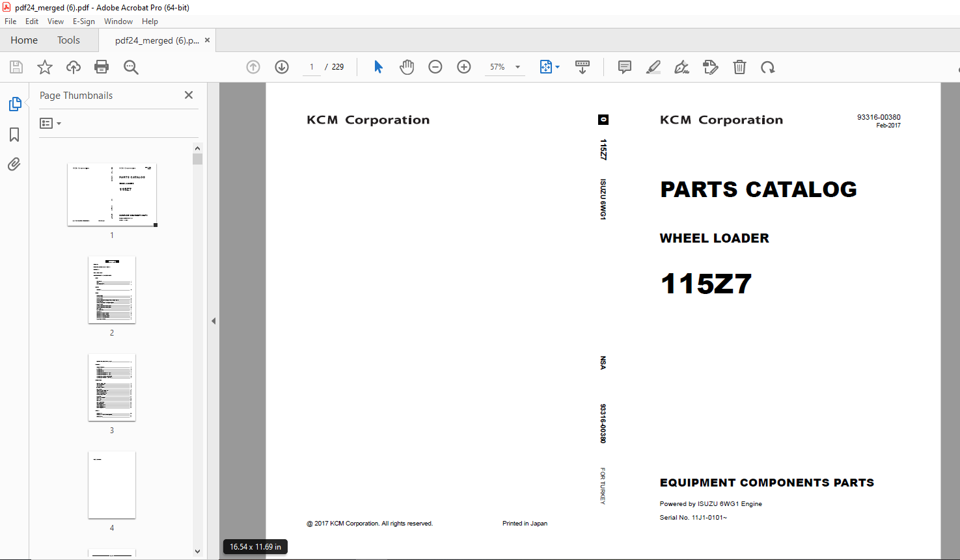
Task: Click 'Serial No. 11J1-0101~' text
Action: (x=693, y=518)
